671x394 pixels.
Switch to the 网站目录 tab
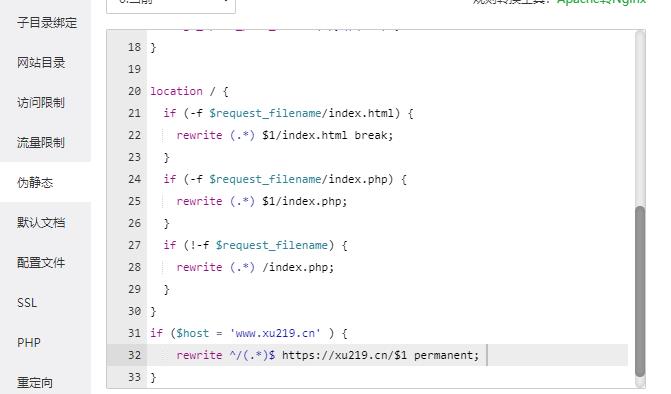pyautogui.click(x=41, y=63)
